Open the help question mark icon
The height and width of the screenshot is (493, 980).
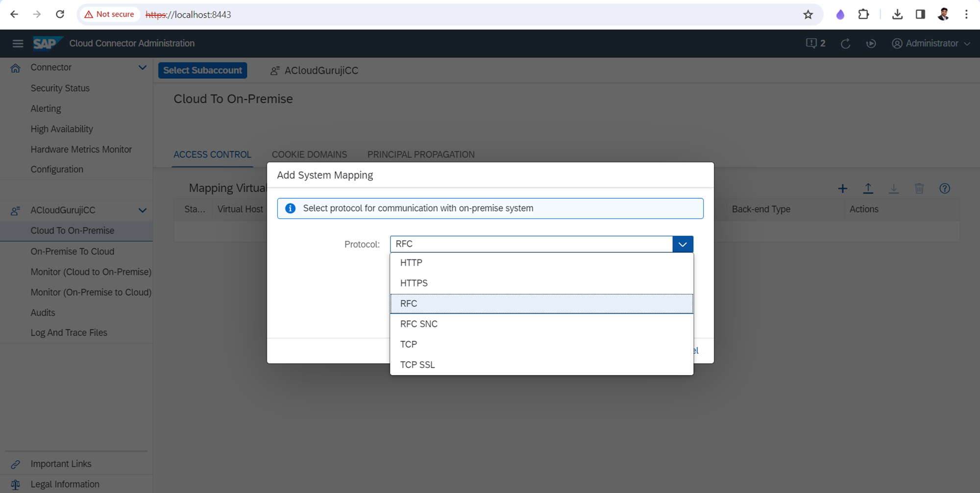pyautogui.click(x=944, y=188)
